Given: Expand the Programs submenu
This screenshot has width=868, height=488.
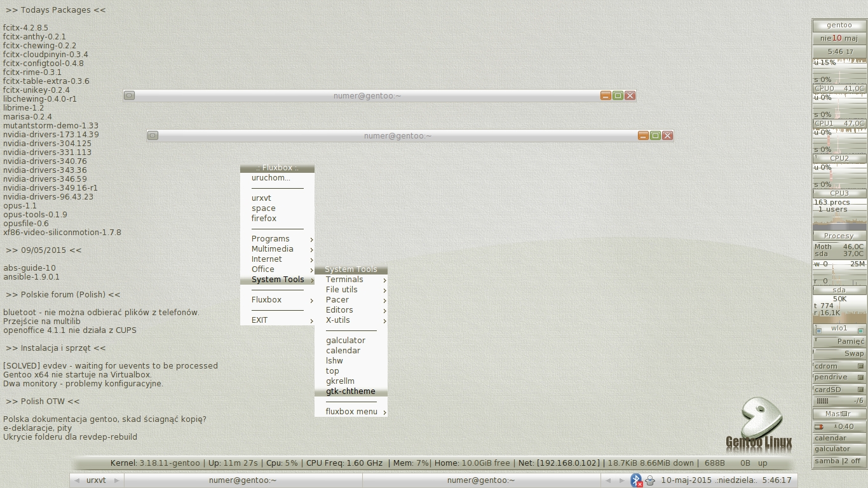Looking at the screenshot, I should click(x=277, y=239).
